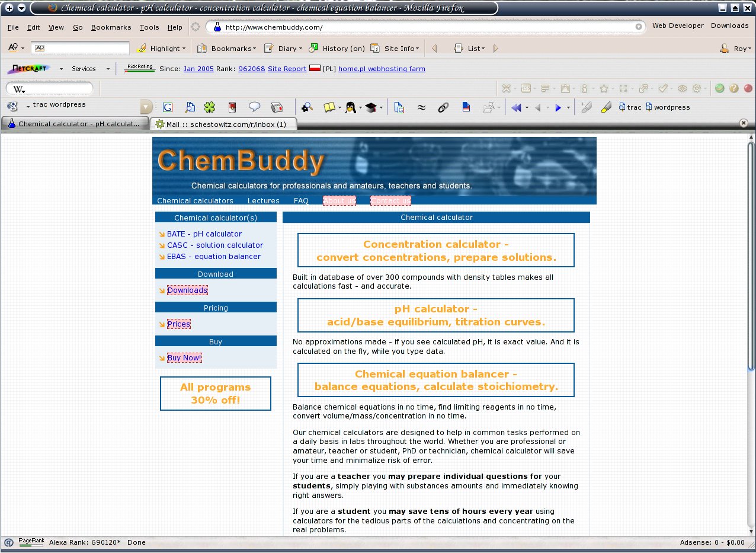
Task: Click the Google G search icon in Googlebar
Action: tap(168, 107)
